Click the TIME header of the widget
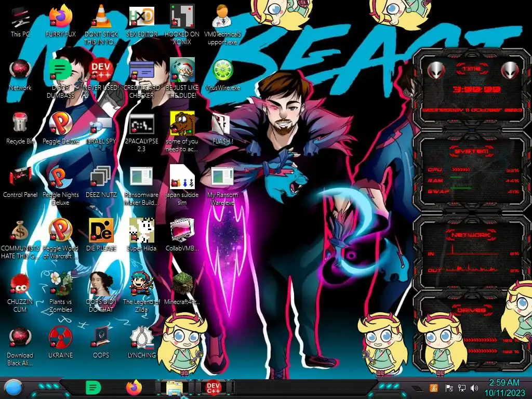The width and height of the screenshot is (532, 399). click(472, 69)
